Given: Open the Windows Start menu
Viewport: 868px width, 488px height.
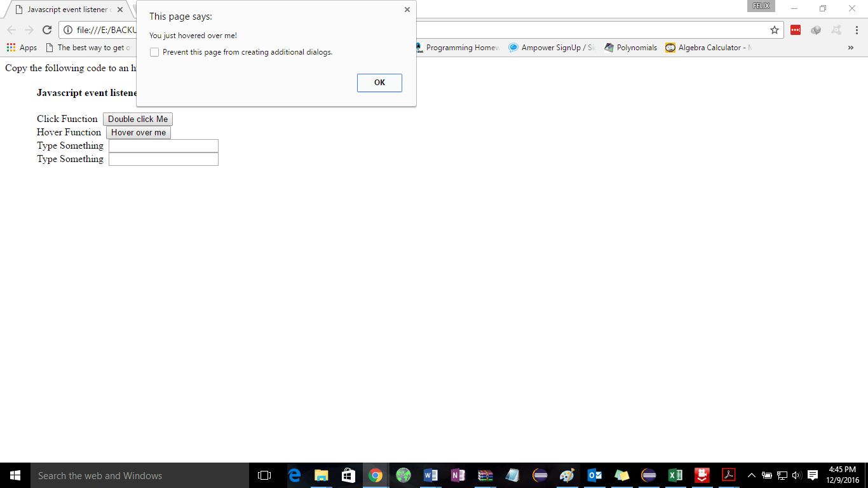Looking at the screenshot, I should tap(15, 475).
